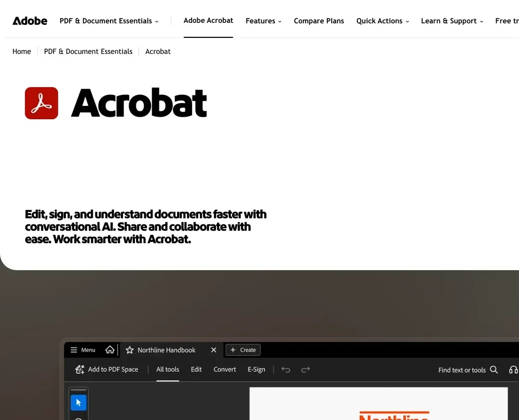Expand the Learn & Support dropdown
This screenshot has width=519, height=420.
[452, 21]
